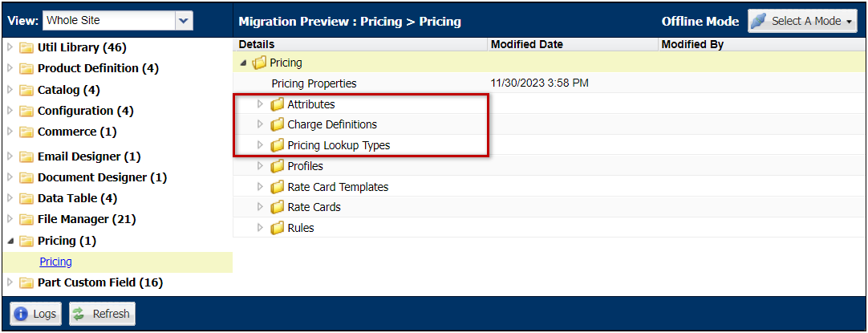
Task: Click the Logs button
Action: click(35, 314)
